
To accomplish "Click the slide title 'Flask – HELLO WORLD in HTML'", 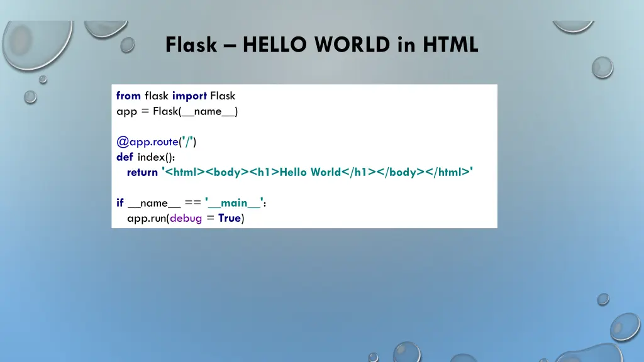I will 321,45.
